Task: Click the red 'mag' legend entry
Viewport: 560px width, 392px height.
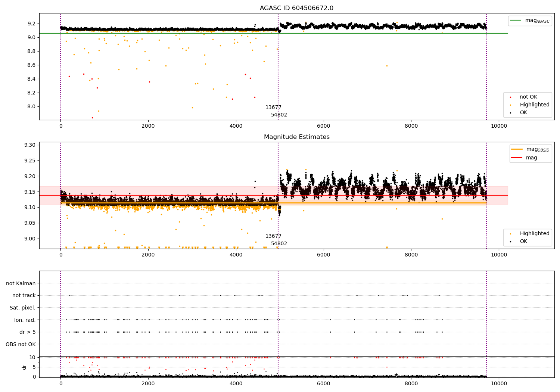Action: 531,158
